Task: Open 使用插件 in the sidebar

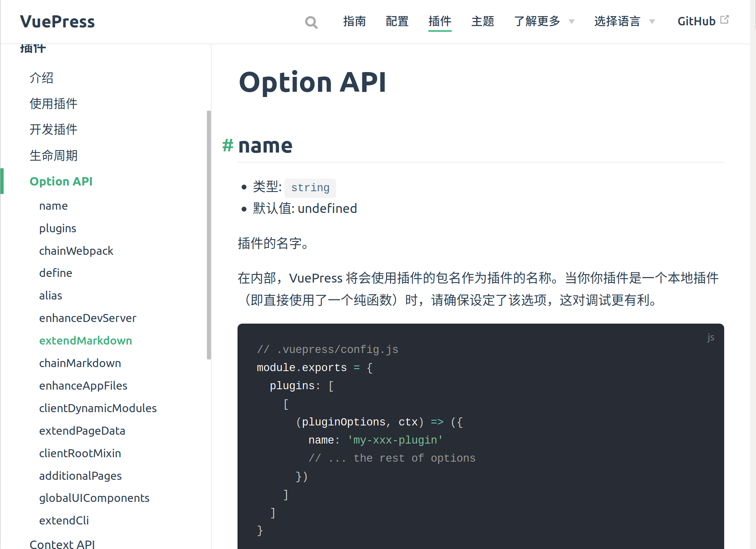Action: point(54,103)
